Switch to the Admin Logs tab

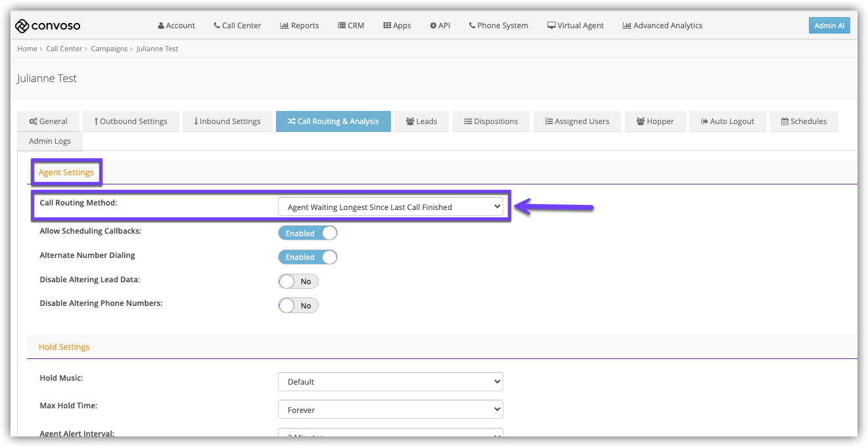(x=50, y=141)
